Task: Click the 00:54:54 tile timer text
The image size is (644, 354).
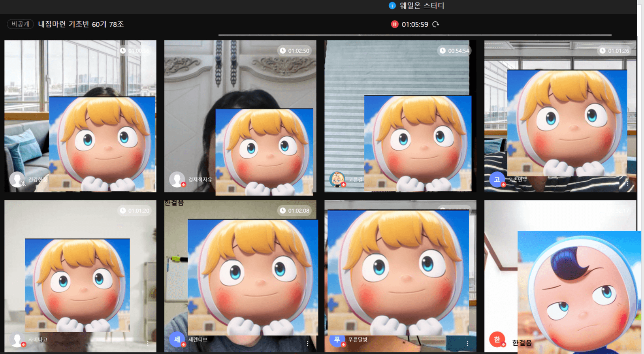Action: tap(459, 51)
